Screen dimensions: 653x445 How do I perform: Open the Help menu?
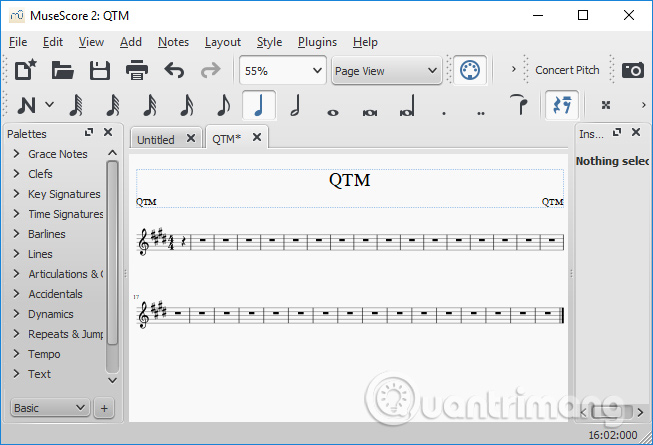coord(365,42)
